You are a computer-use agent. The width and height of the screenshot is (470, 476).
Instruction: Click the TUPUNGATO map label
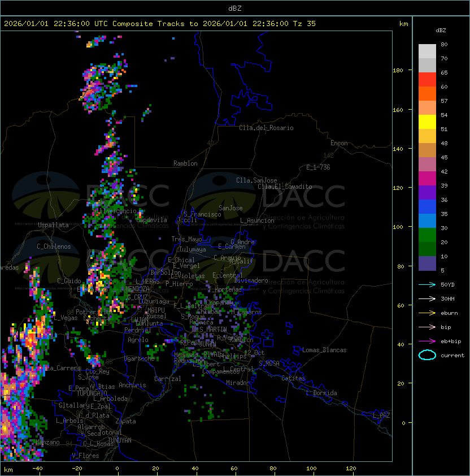click(92, 393)
